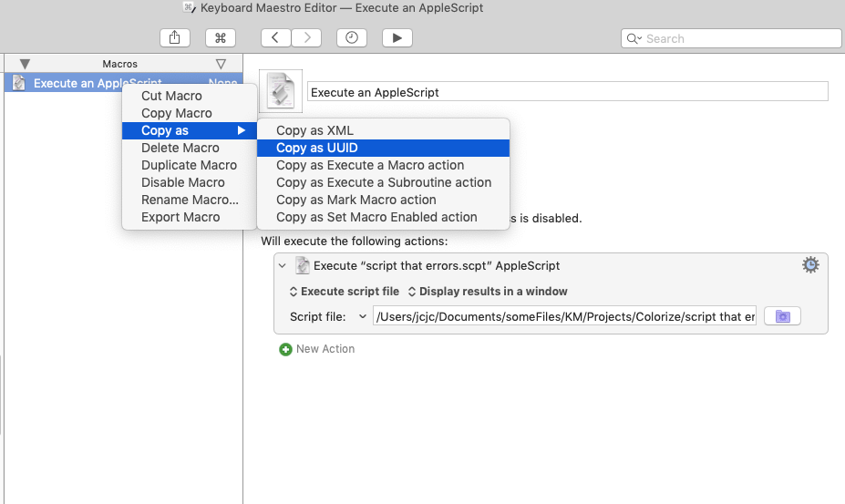The height and width of the screenshot is (504, 845).
Task: Click the Search input field
Action: coord(731,38)
